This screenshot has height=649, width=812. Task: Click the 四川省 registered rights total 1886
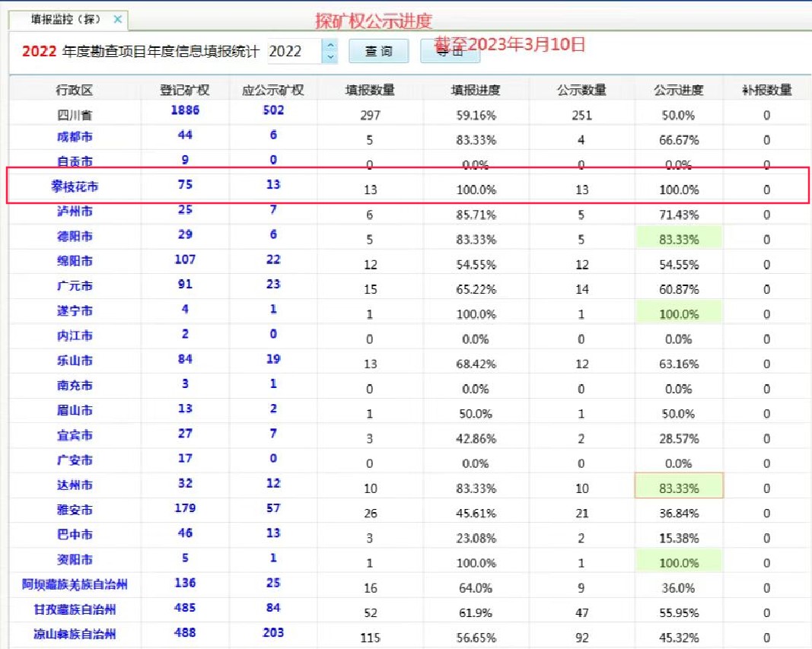point(185,110)
